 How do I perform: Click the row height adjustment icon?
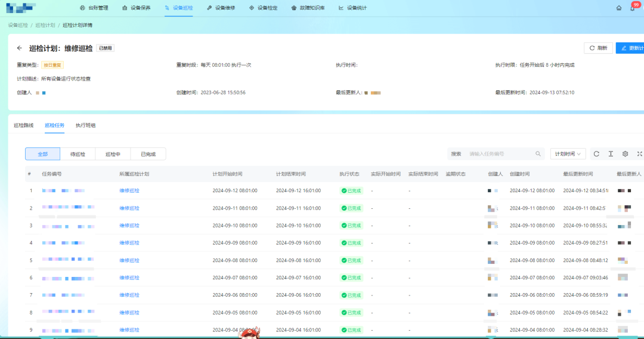[611, 154]
